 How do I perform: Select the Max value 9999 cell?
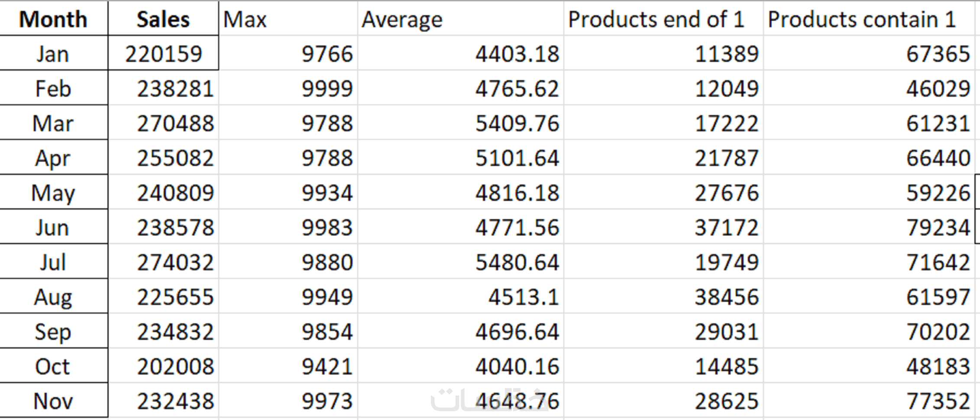click(288, 89)
